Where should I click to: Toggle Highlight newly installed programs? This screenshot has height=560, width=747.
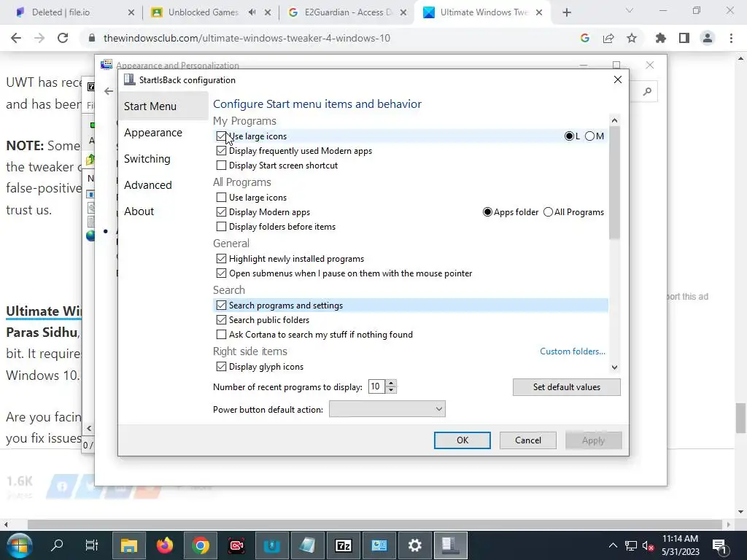221,259
